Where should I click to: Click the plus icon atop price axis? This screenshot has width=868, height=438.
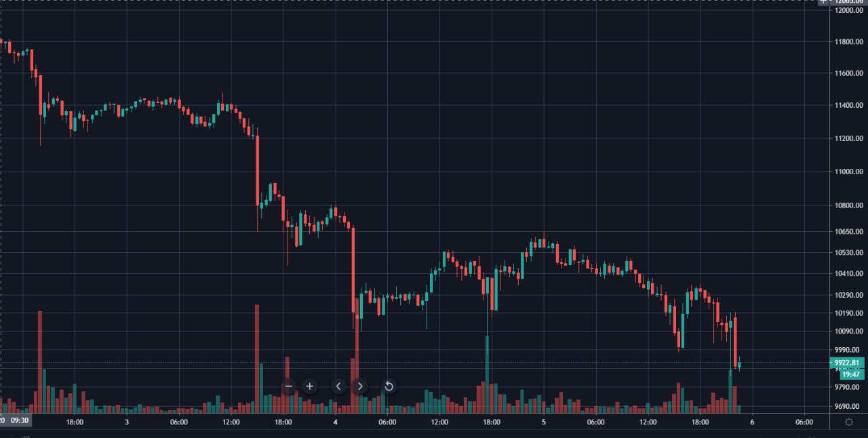tap(823, 2)
